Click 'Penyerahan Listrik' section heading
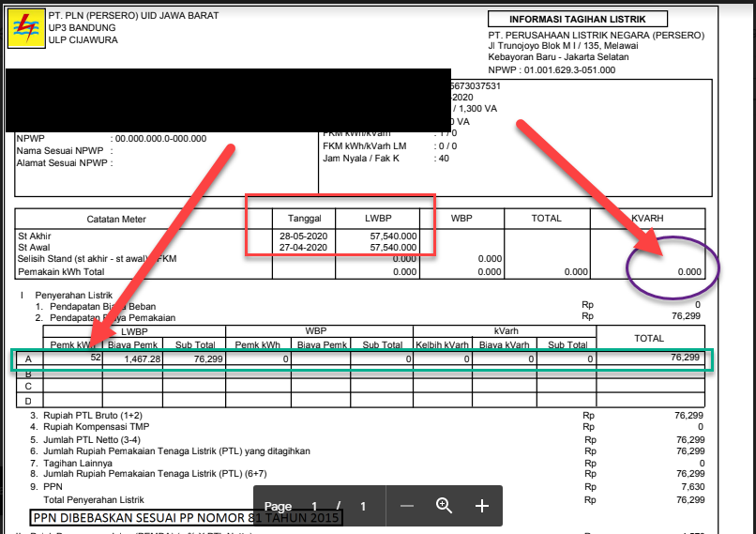Viewport: 756px width, 534px height. point(74,295)
